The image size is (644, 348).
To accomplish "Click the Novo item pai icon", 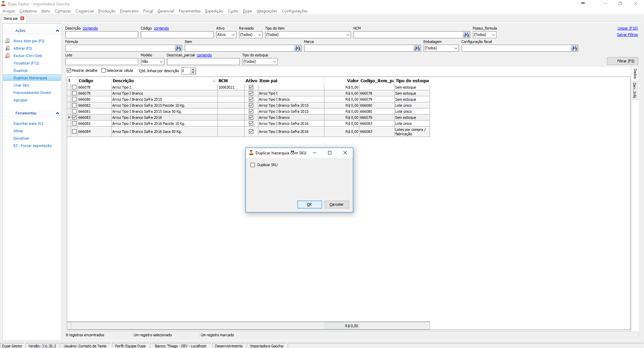I will click(x=7, y=41).
